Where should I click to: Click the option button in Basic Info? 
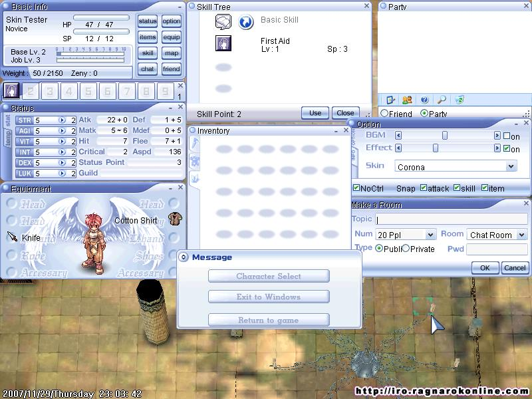(172, 21)
